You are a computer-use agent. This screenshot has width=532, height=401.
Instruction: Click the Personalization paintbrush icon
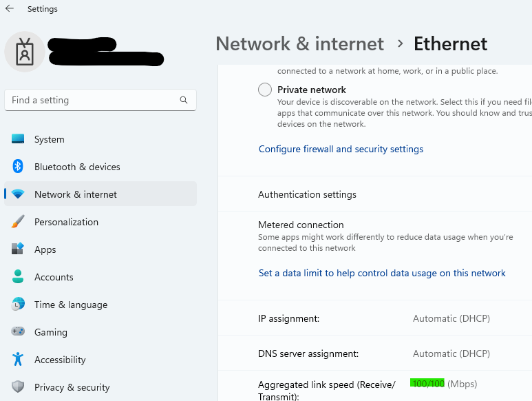pyautogui.click(x=18, y=222)
